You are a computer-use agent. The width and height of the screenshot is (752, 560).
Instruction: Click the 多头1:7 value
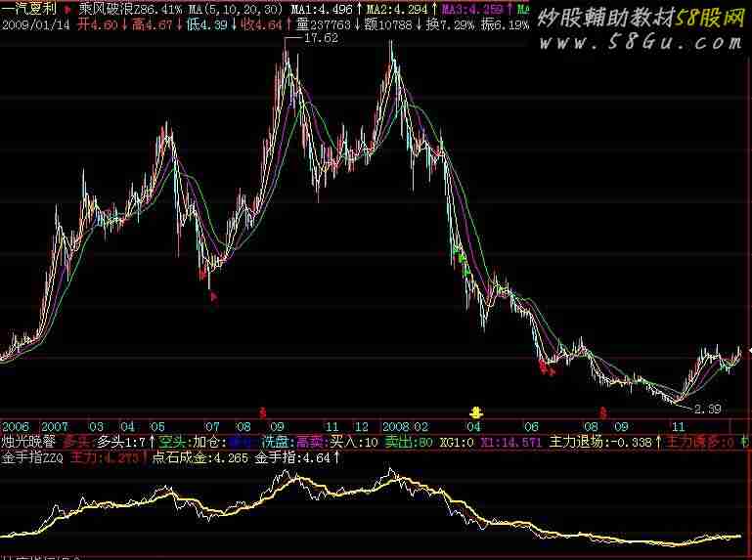point(121,442)
